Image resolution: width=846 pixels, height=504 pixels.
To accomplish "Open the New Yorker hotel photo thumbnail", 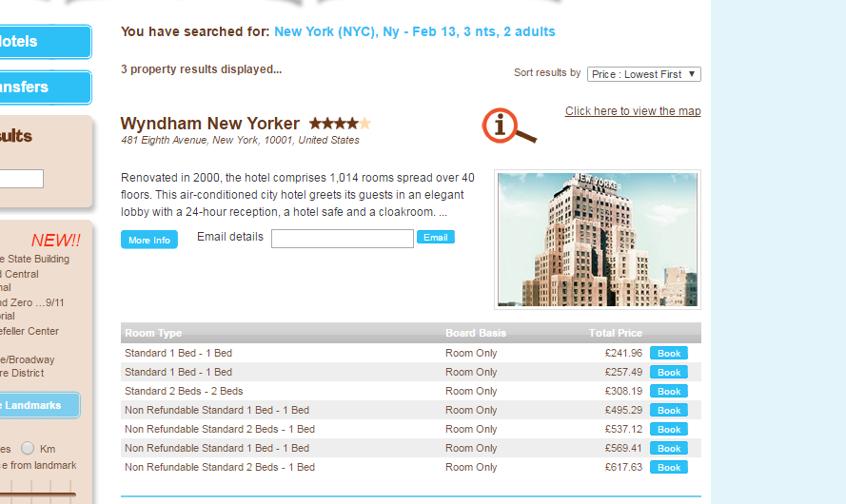I will click(x=598, y=240).
